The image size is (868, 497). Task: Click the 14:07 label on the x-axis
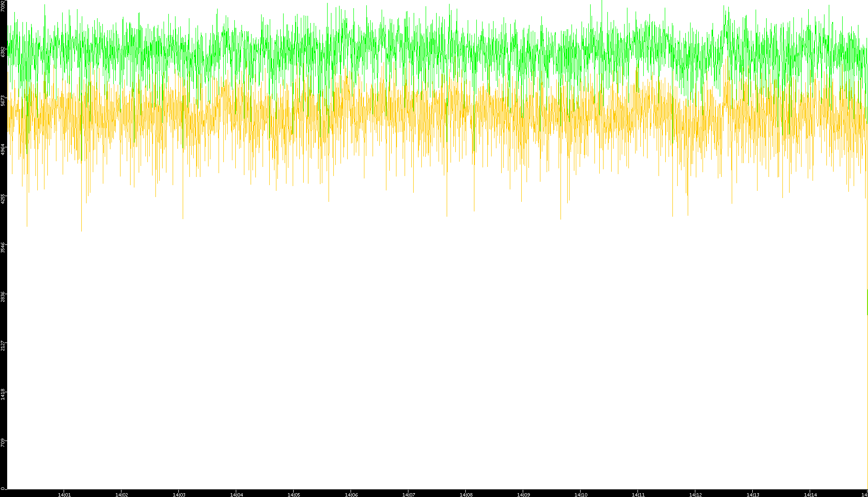click(408, 495)
